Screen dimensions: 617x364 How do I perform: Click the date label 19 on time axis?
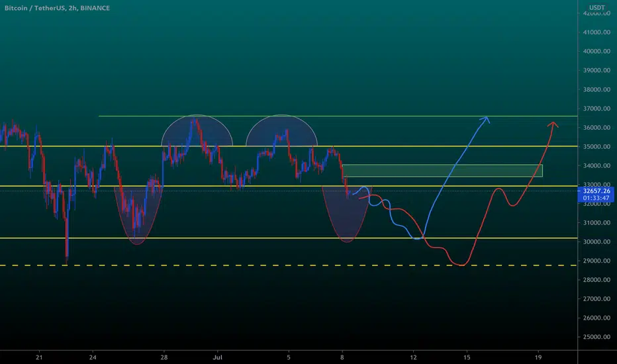click(538, 357)
